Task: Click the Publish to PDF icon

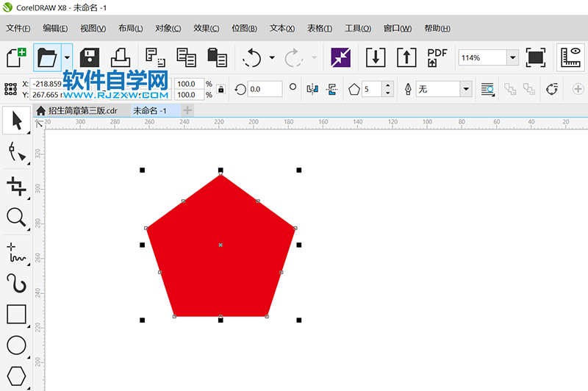Action: pyautogui.click(x=437, y=57)
